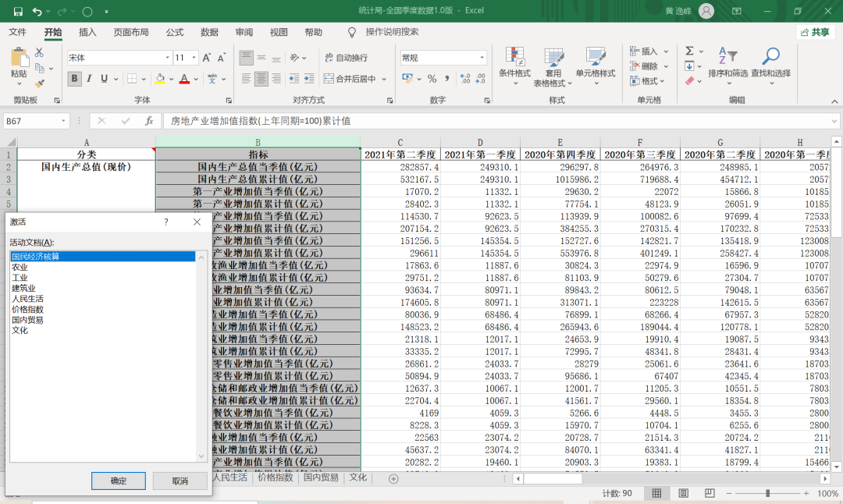Image resolution: width=843 pixels, height=504 pixels.
Task: Open 单元格样式 cell styles
Action: click(x=595, y=66)
